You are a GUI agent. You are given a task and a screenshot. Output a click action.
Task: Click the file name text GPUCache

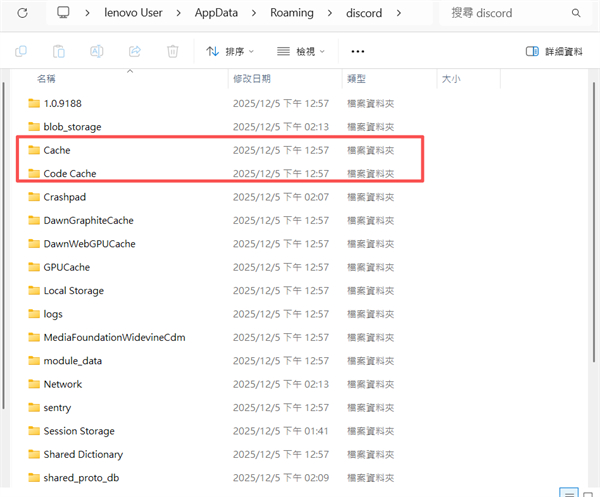pos(67,267)
